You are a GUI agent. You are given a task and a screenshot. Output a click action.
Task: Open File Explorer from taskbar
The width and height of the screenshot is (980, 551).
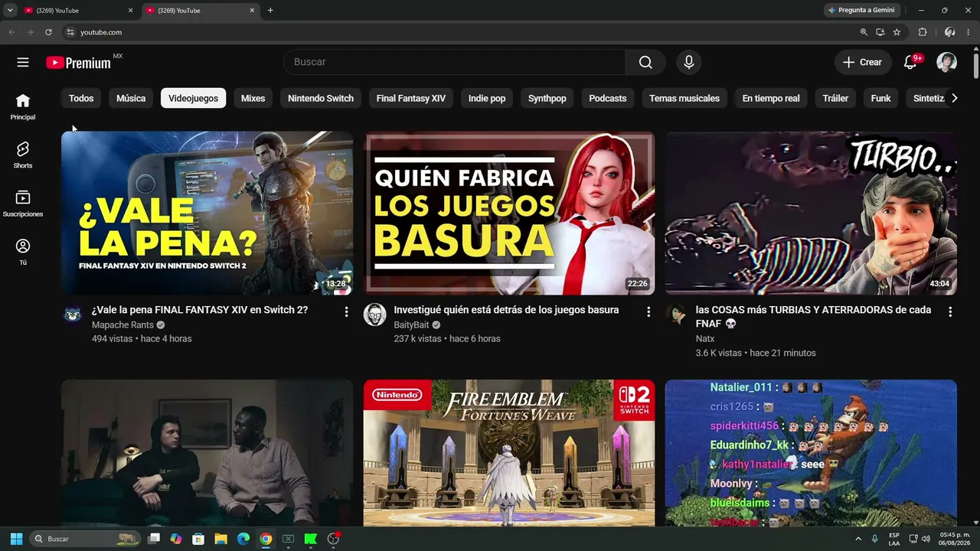click(220, 539)
